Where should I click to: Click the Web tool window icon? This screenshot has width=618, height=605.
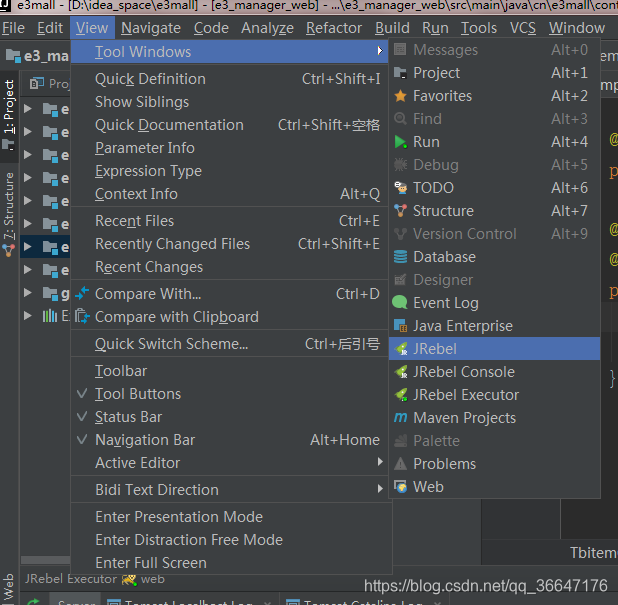[x=400, y=487]
